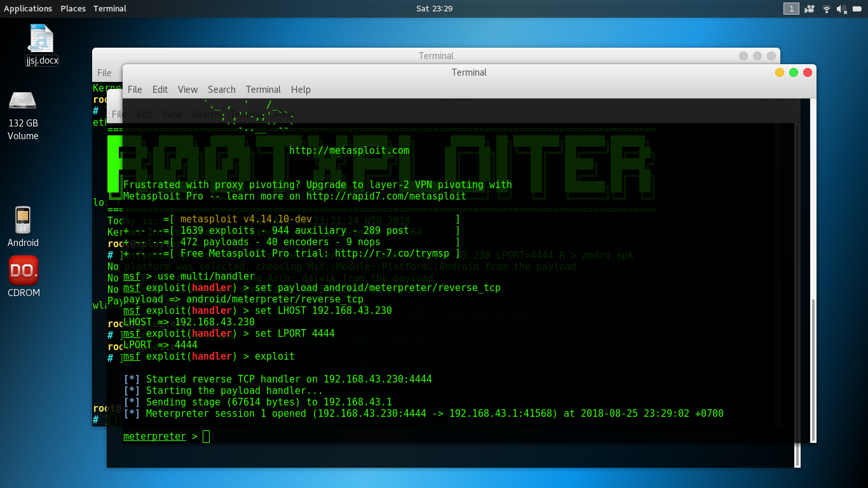
Task: Open the Wi-Fi network indicator
Action: click(827, 8)
